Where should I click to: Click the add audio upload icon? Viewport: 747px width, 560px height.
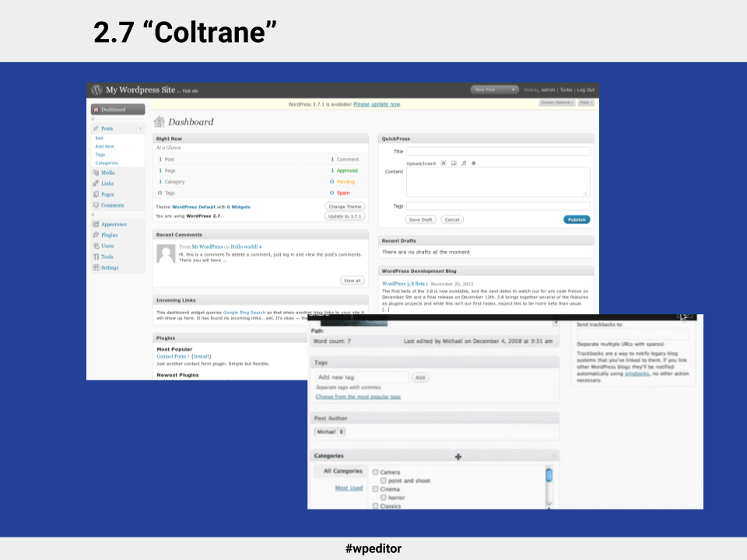tap(464, 163)
